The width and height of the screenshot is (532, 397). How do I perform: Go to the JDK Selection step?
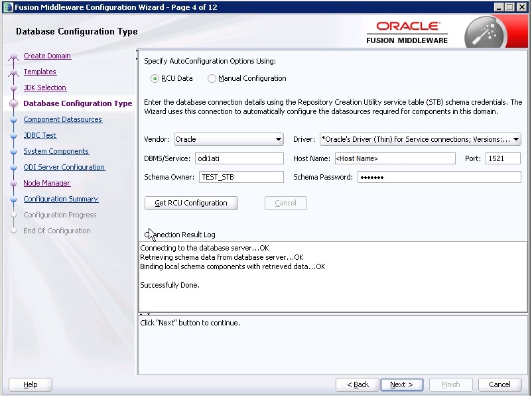(44, 87)
